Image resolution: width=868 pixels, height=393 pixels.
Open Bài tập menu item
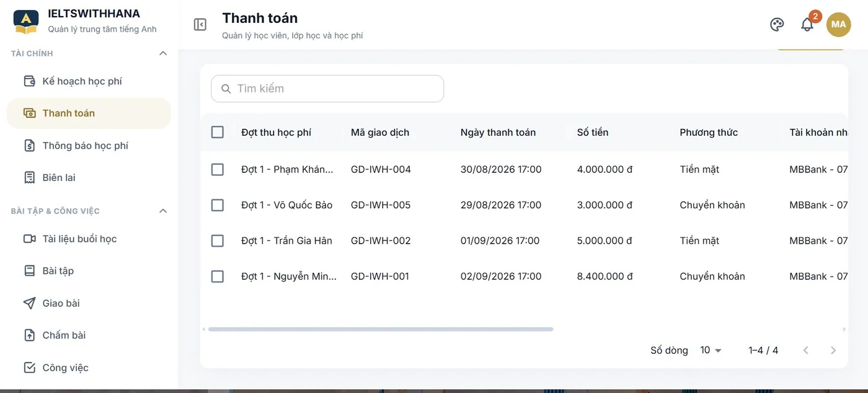click(89, 271)
